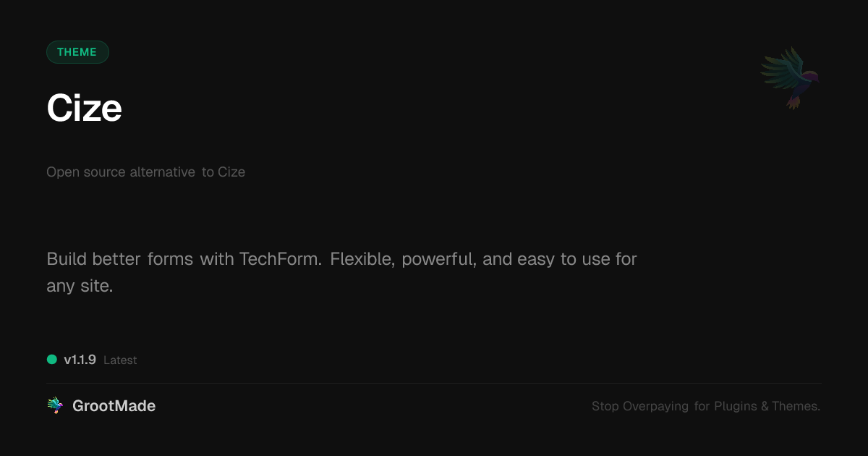Click the large Cize title
The image size is (868, 456).
coord(84,109)
